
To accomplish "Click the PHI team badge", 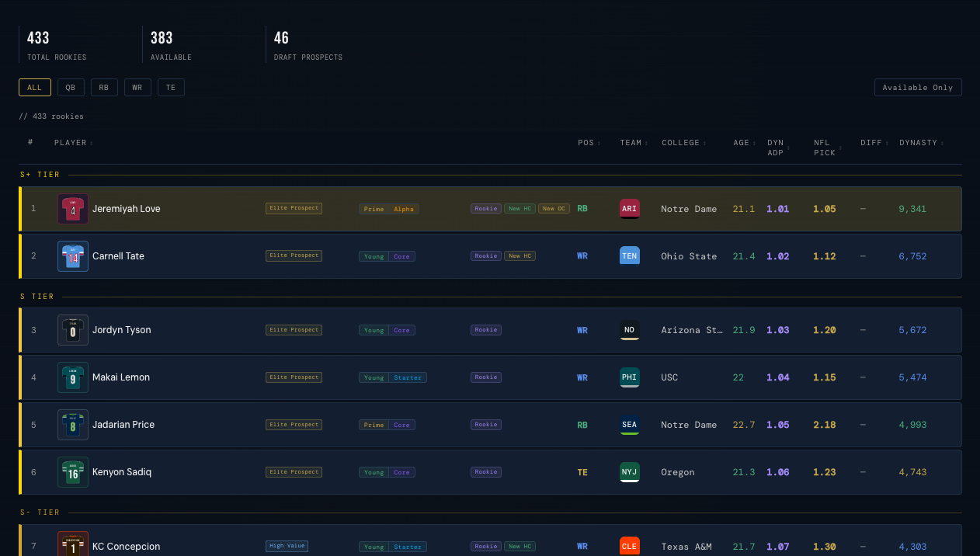I will coord(630,377).
